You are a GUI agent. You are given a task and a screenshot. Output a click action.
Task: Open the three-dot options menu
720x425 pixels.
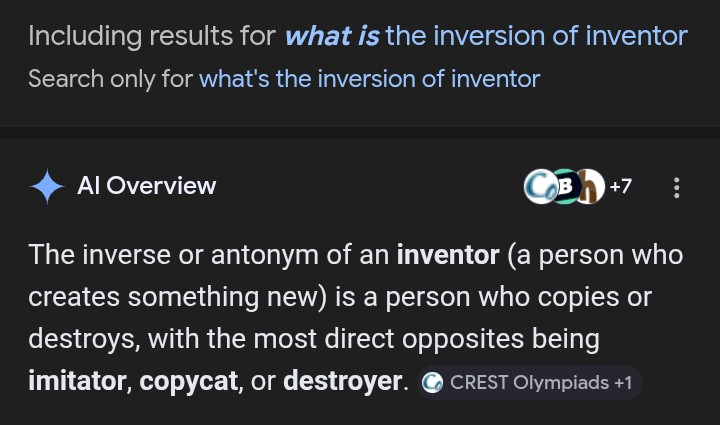677,187
